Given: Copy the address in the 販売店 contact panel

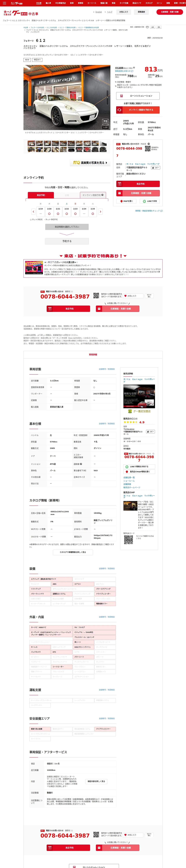Looking at the screenshot, I should click(155, 168).
